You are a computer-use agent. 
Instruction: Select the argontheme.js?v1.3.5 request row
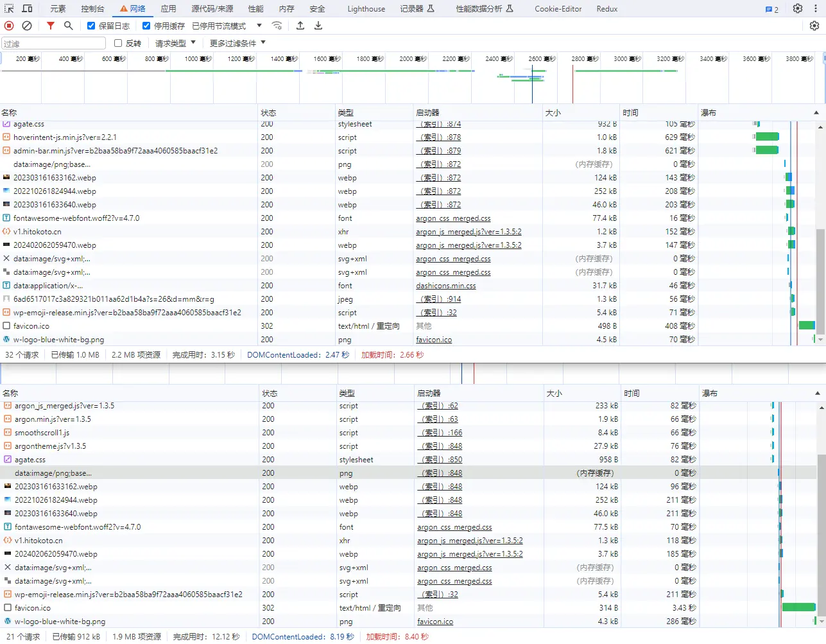click(50, 446)
